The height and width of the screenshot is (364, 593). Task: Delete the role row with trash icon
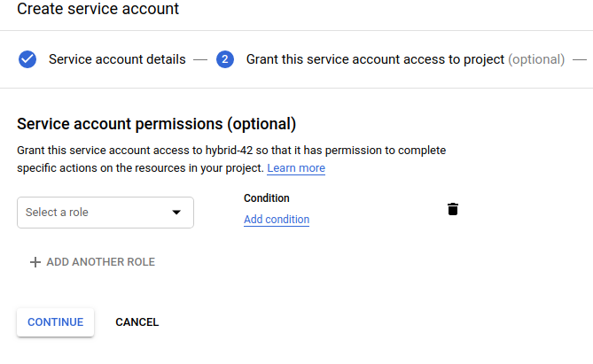click(453, 209)
